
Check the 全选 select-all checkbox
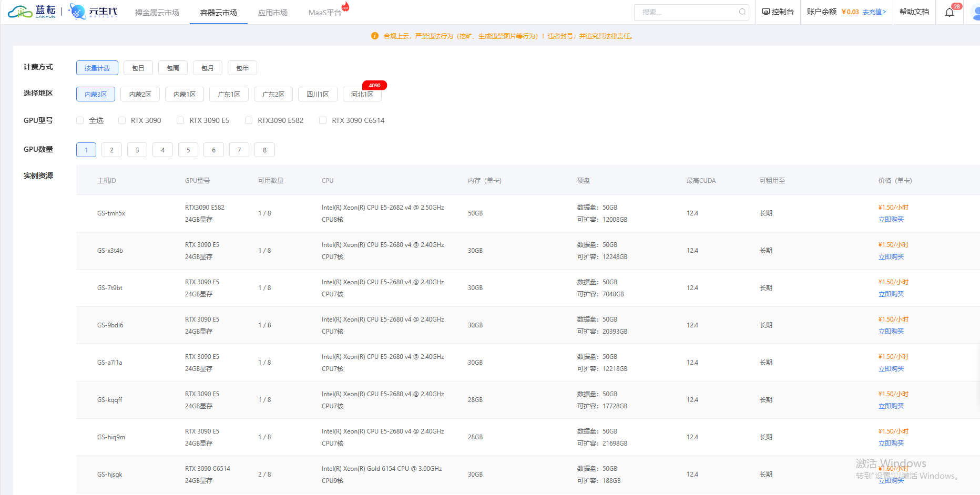click(x=80, y=120)
